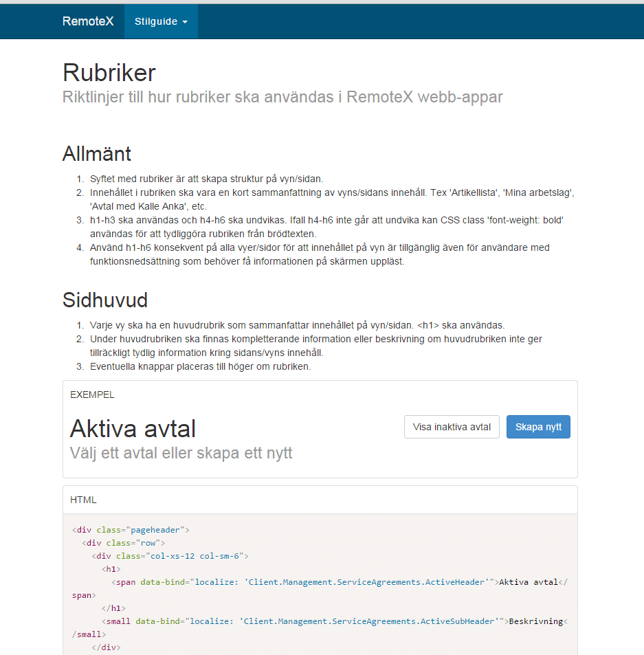Click code line div class="pageheader"
Image resolution: width=644 pixels, height=655 pixels.
131,530
